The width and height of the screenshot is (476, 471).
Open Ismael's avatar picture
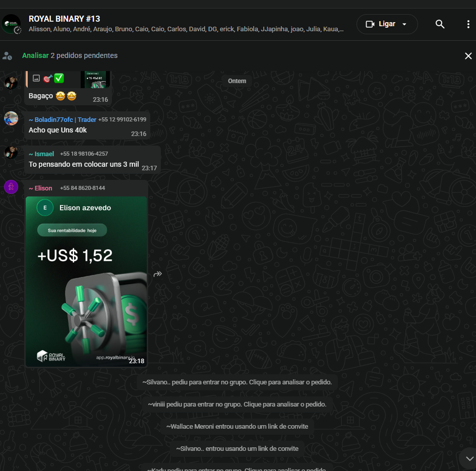11,153
